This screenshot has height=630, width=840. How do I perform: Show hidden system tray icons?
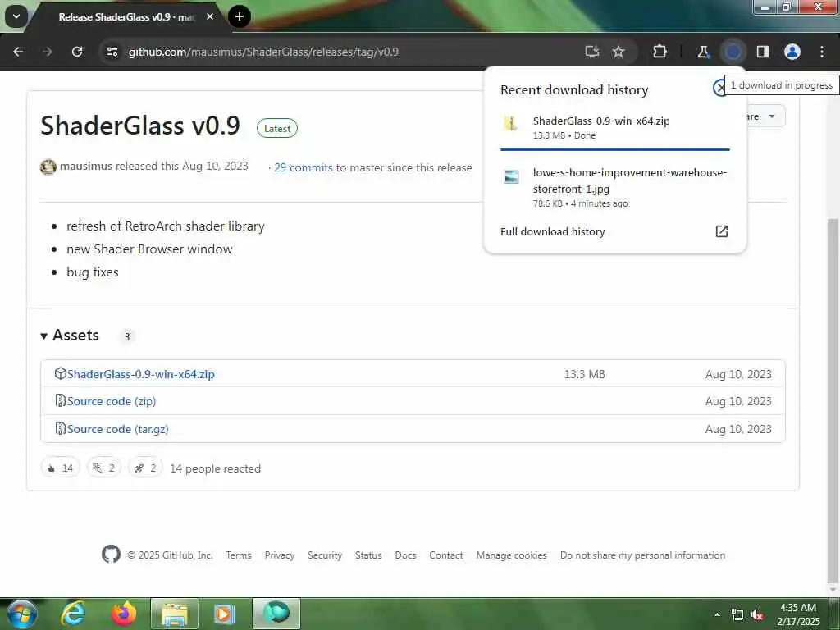pyautogui.click(x=717, y=614)
